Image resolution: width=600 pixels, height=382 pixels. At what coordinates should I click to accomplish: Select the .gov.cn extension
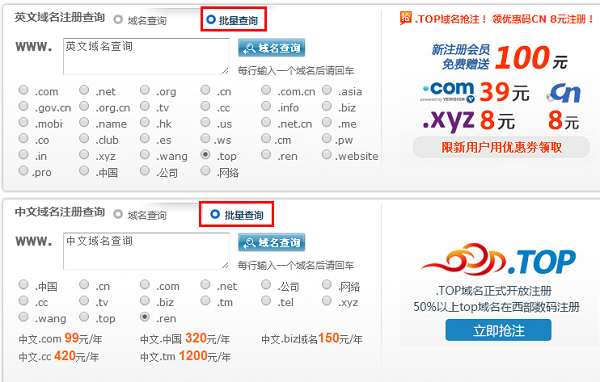(23, 106)
